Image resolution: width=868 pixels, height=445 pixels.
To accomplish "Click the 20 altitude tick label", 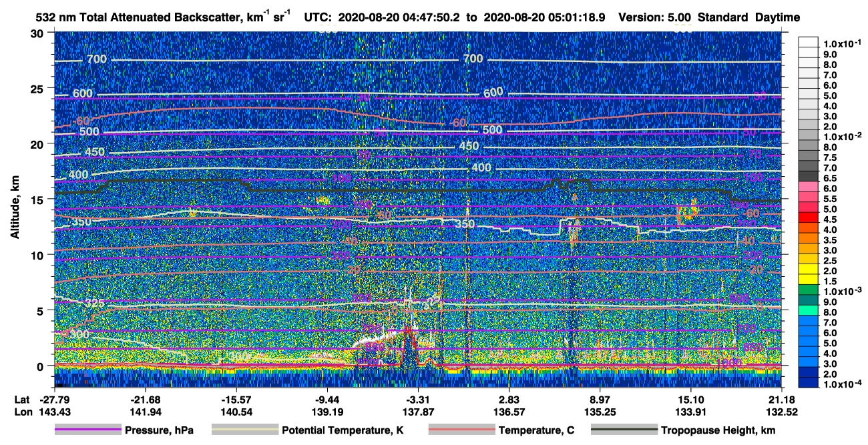I will coord(38,144).
